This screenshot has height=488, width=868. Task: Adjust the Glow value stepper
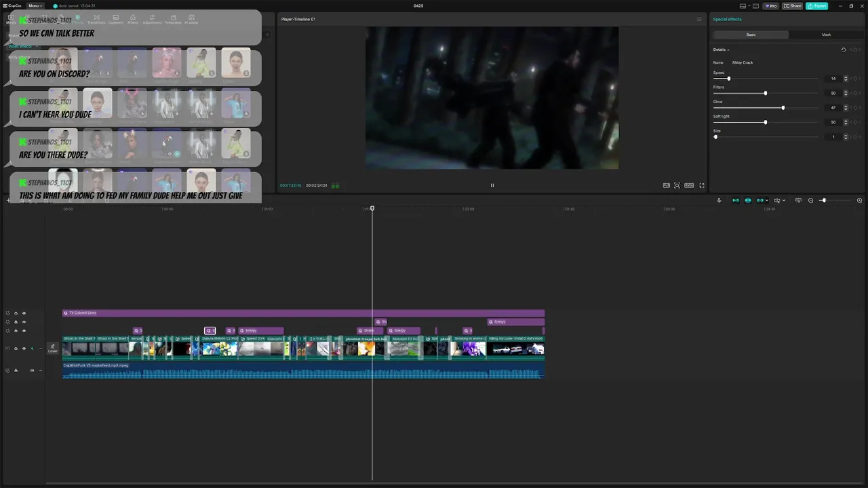pyautogui.click(x=846, y=108)
